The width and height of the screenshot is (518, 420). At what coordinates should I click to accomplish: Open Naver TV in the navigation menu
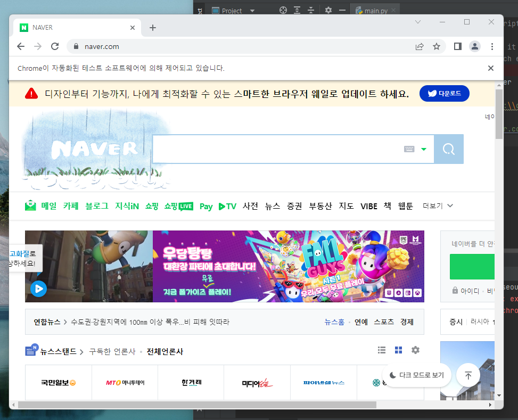pos(227,207)
